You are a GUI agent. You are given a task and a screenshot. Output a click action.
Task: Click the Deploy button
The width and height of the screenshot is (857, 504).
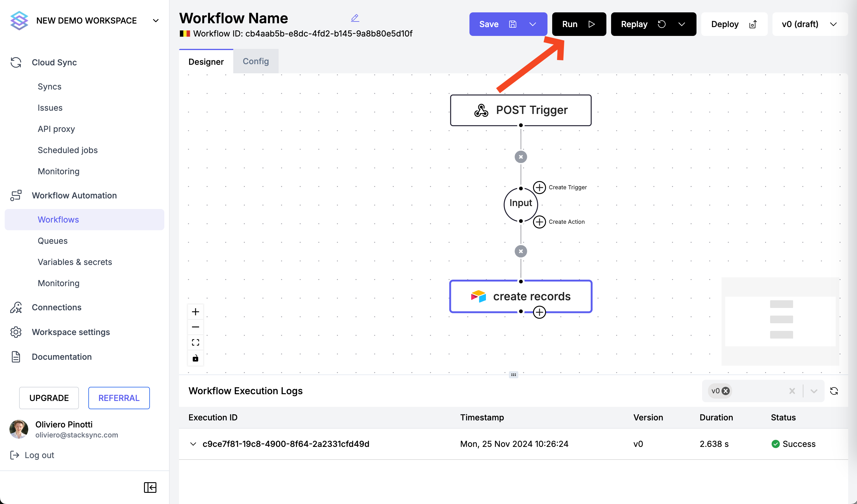click(x=734, y=24)
